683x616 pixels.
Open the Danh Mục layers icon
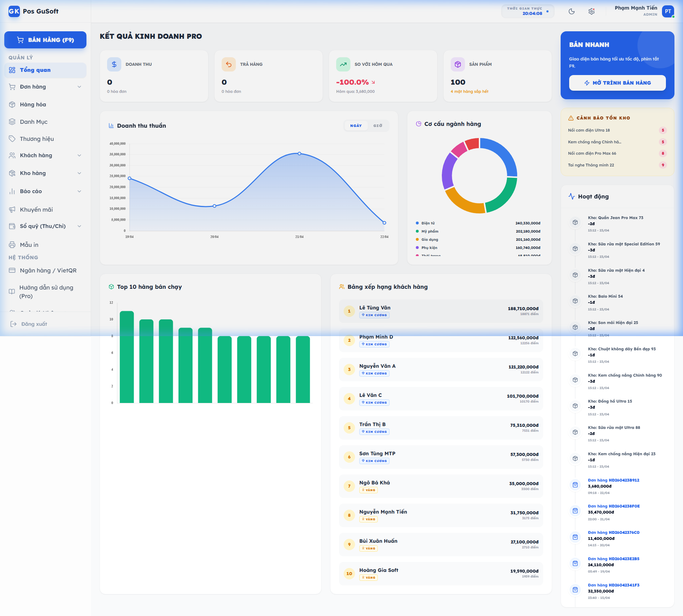click(x=12, y=122)
